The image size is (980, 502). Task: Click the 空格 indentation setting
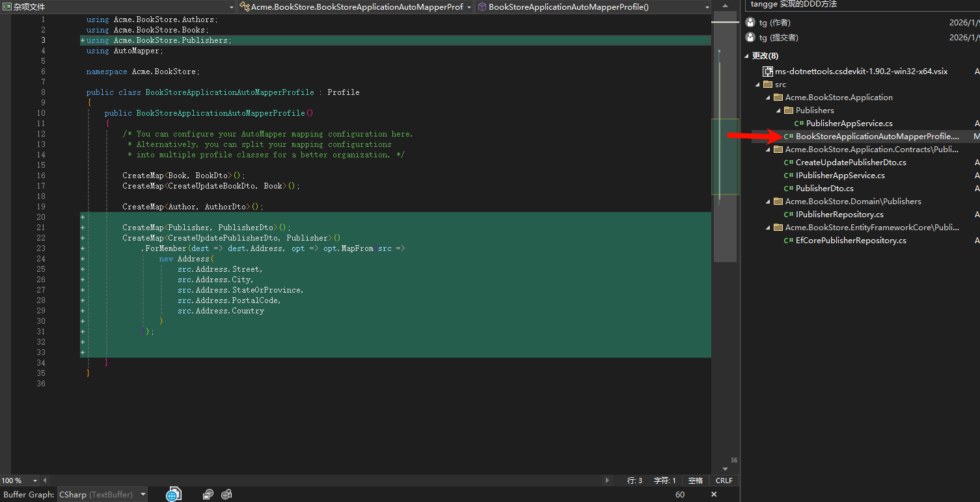[696, 481]
